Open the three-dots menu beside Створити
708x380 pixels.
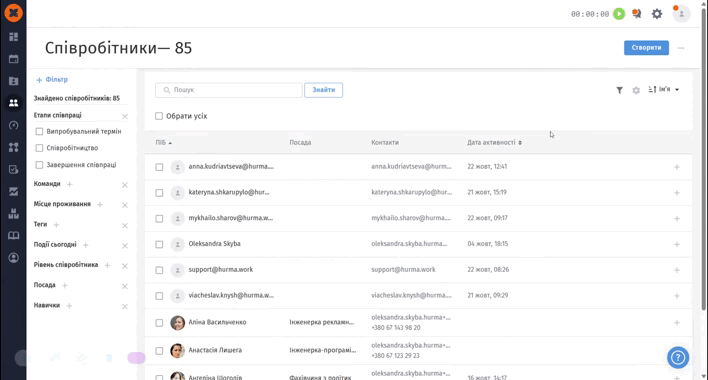(681, 48)
